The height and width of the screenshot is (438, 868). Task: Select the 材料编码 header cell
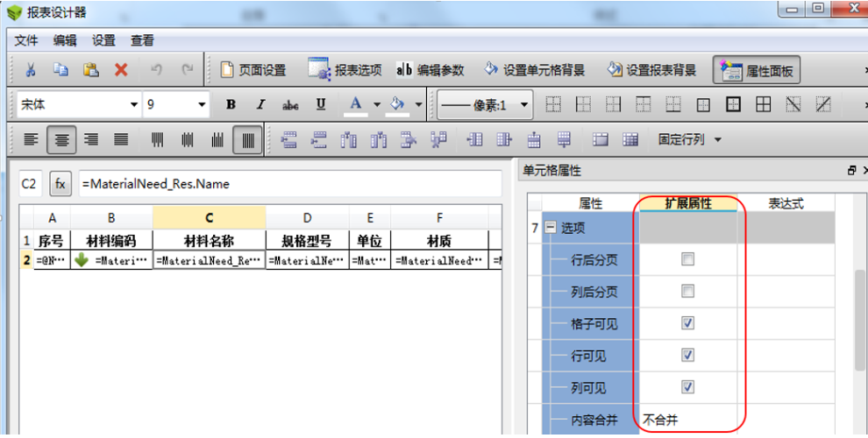click(111, 241)
